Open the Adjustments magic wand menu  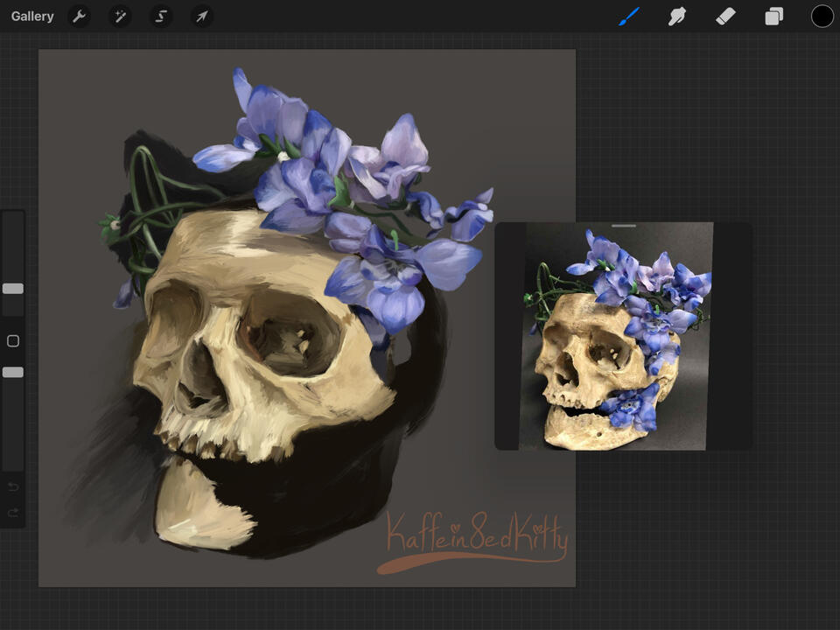tap(120, 17)
